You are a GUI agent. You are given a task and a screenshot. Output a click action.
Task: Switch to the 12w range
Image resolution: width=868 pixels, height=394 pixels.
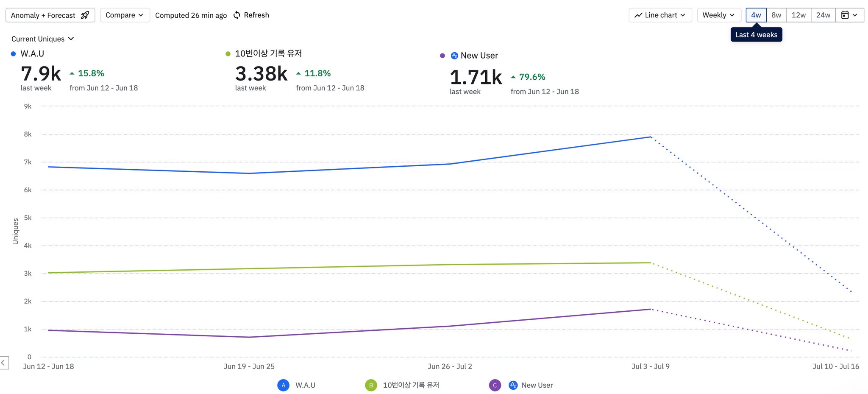point(798,15)
